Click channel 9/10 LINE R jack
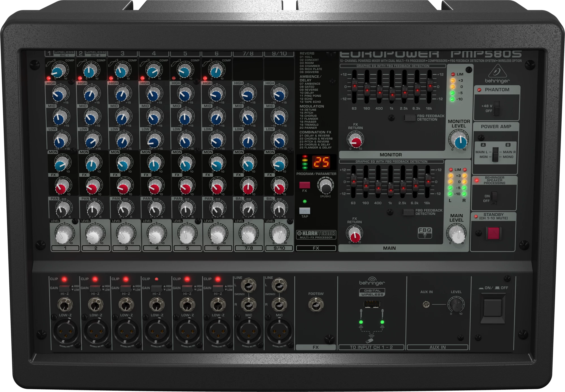 pos(279,305)
